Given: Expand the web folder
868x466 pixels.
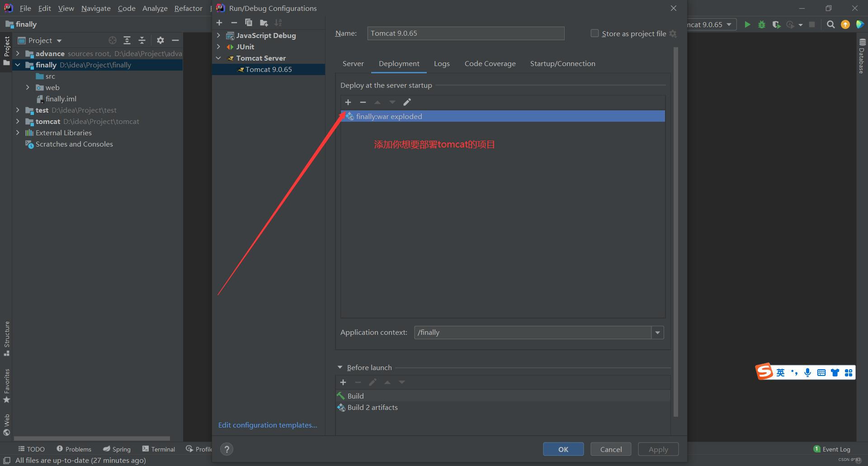Looking at the screenshot, I should [x=28, y=87].
